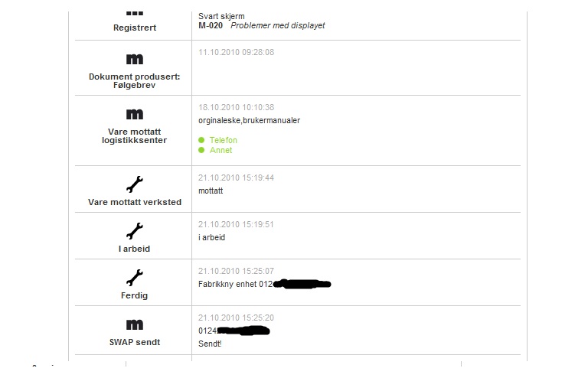
Task: Select the Registrert status label
Action: (135, 28)
